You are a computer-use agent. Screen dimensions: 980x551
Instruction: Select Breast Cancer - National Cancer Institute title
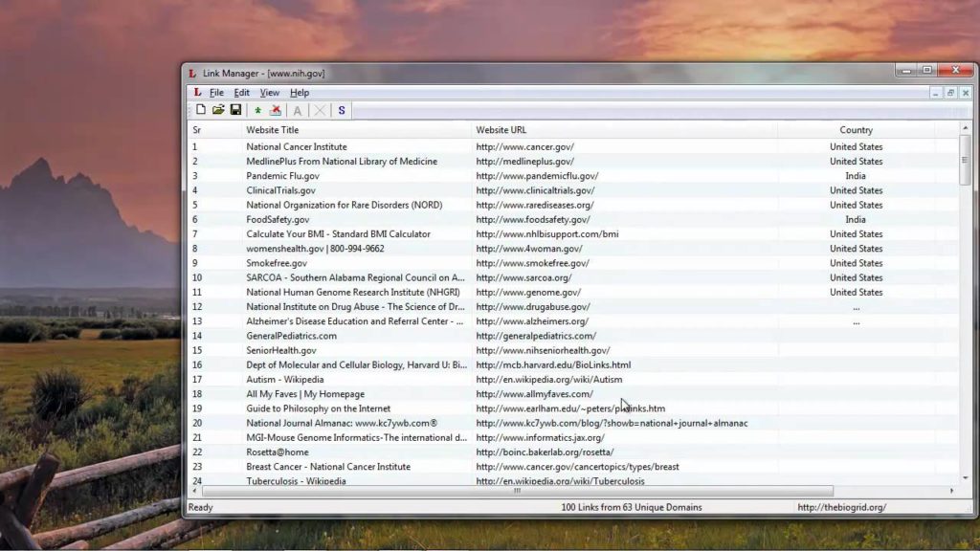[328, 467]
